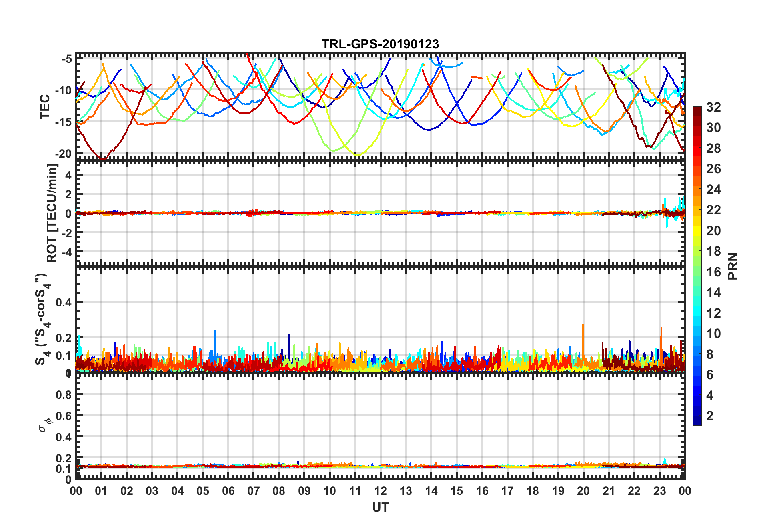
Task: Click UT axis hour label 01
Action: click(x=101, y=491)
